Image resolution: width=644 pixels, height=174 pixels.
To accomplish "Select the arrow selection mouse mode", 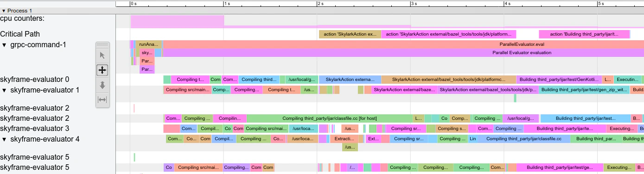I will click(102, 56).
